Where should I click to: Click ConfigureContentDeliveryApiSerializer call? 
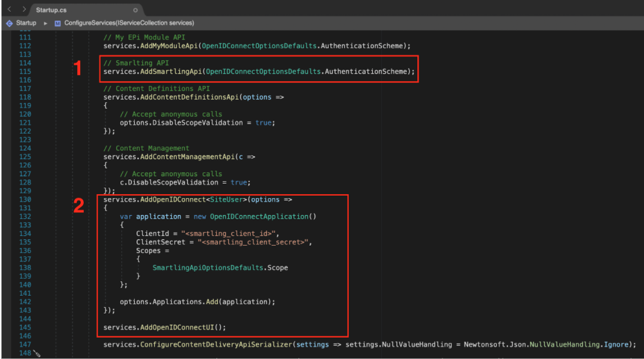pyautogui.click(x=216, y=345)
